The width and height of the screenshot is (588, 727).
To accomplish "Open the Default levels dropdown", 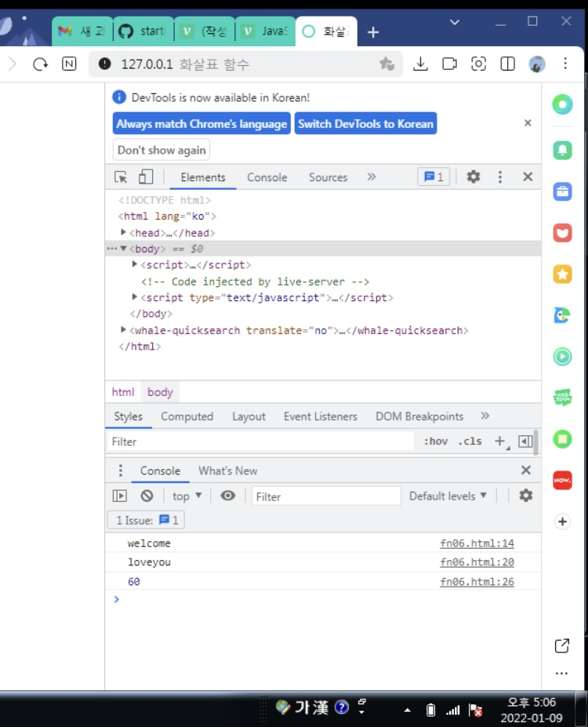I will click(448, 496).
